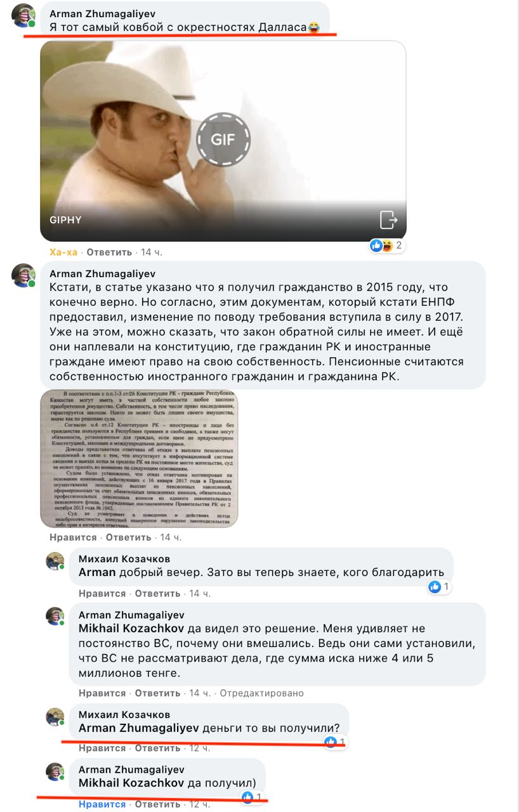Open like reaction on 'да получил' comment
Viewport: 519px width, 812px height.
251,797
